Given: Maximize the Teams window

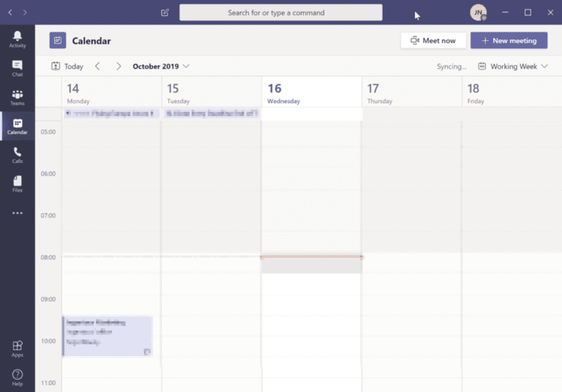Looking at the screenshot, I should point(528,12).
